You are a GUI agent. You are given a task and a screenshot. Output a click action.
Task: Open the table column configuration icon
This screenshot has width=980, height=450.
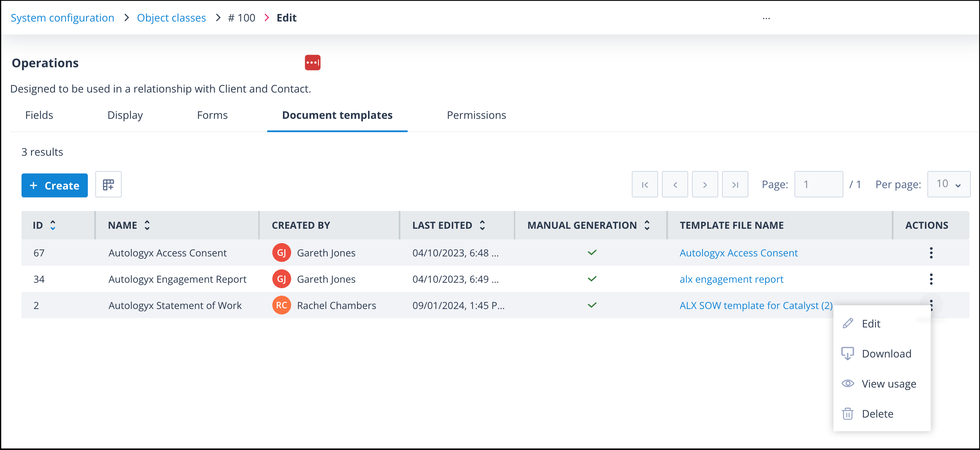point(108,185)
